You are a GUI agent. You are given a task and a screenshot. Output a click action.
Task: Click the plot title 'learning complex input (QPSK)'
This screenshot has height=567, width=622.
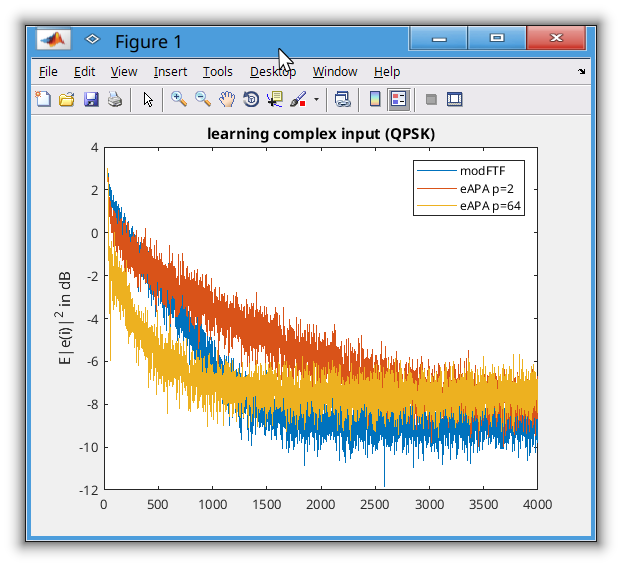pos(321,134)
